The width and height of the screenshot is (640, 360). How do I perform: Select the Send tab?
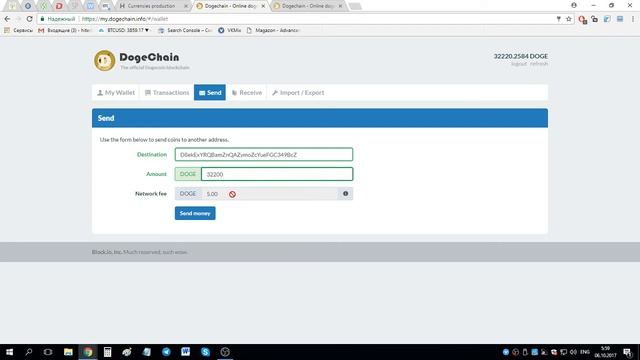(x=210, y=93)
